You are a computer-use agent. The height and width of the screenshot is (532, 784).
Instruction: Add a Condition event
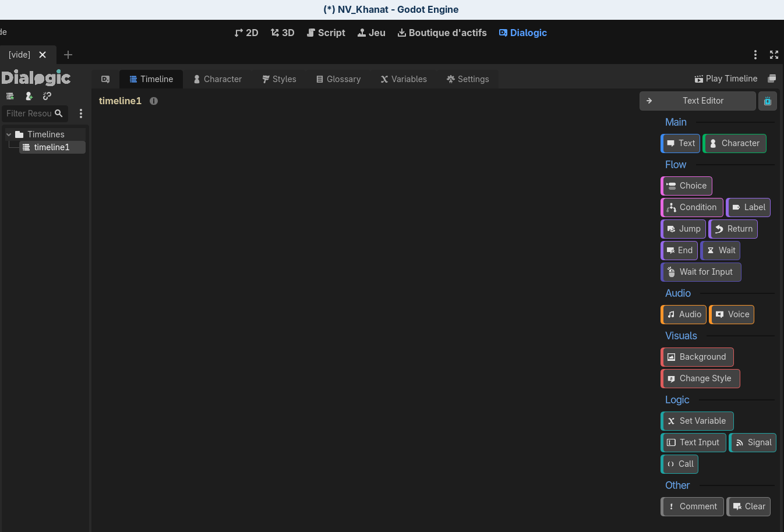pos(692,207)
